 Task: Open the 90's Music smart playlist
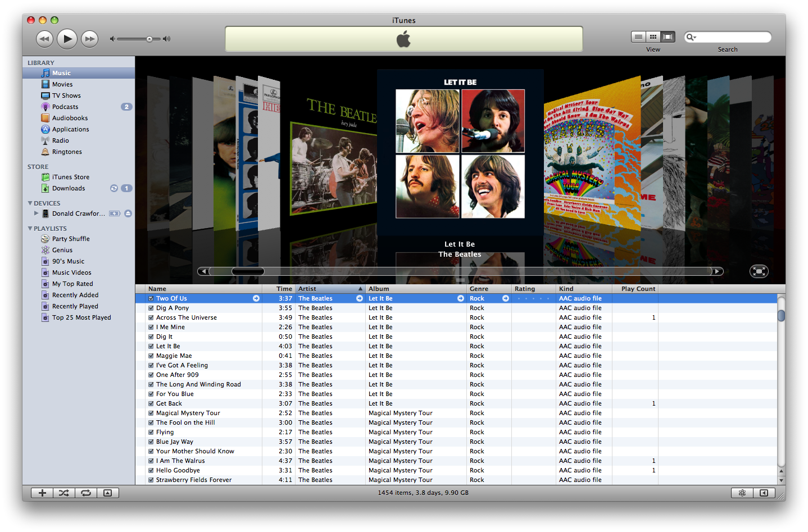click(79, 261)
